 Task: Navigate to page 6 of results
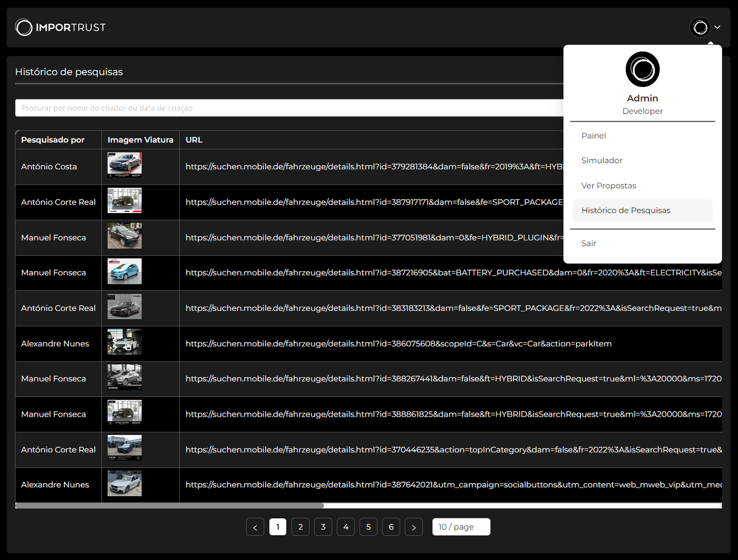[x=391, y=527]
